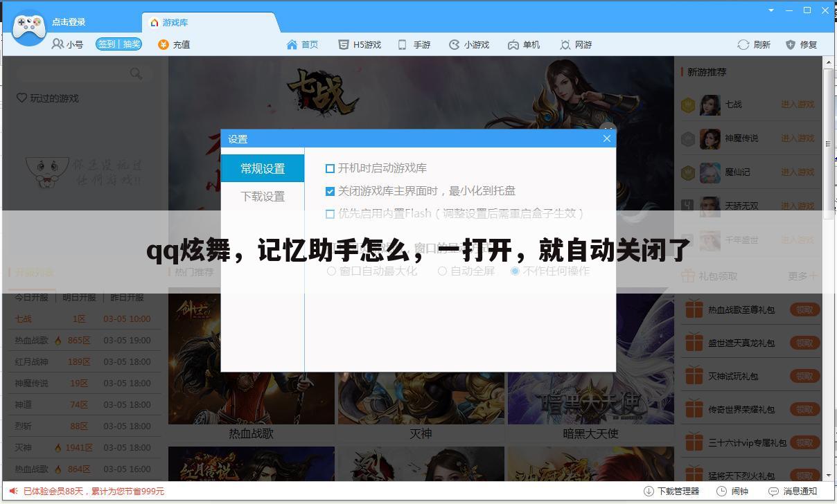Open 消息通知 message notifications
The image size is (837, 504).
click(x=792, y=491)
